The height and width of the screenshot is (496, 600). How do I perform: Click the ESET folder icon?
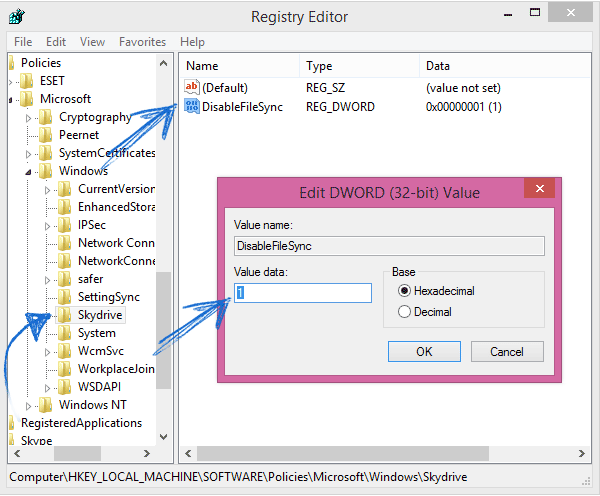(x=27, y=81)
